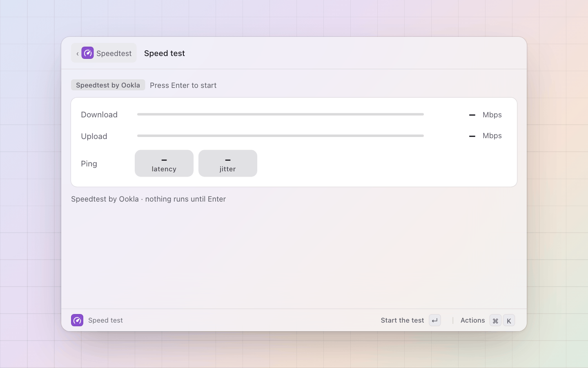This screenshot has height=368, width=588.
Task: Click the Upload label
Action: 94,136
